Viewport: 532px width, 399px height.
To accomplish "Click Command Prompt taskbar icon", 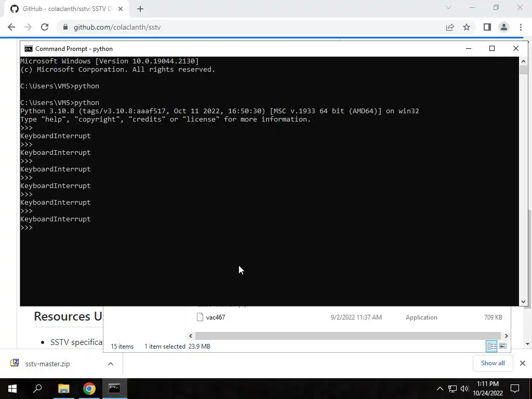I will pos(114,389).
